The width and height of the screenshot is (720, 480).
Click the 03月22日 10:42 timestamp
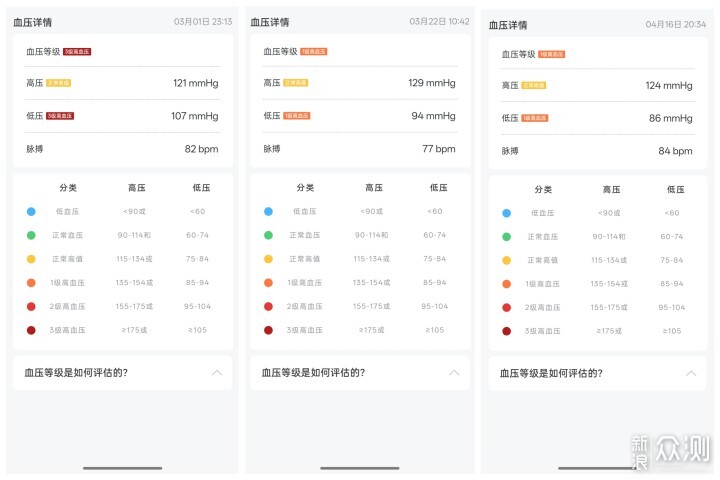439,22
